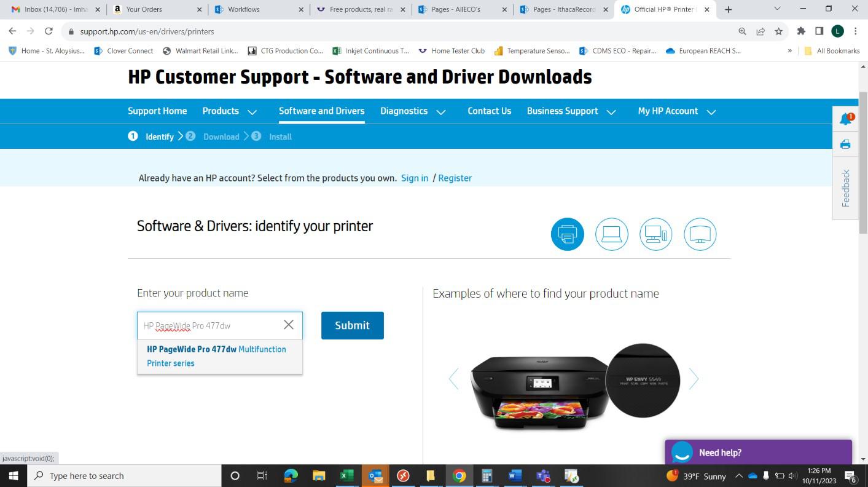The height and width of the screenshot is (487, 868).
Task: Select the Monitor-shaped other products icon
Action: click(700, 234)
